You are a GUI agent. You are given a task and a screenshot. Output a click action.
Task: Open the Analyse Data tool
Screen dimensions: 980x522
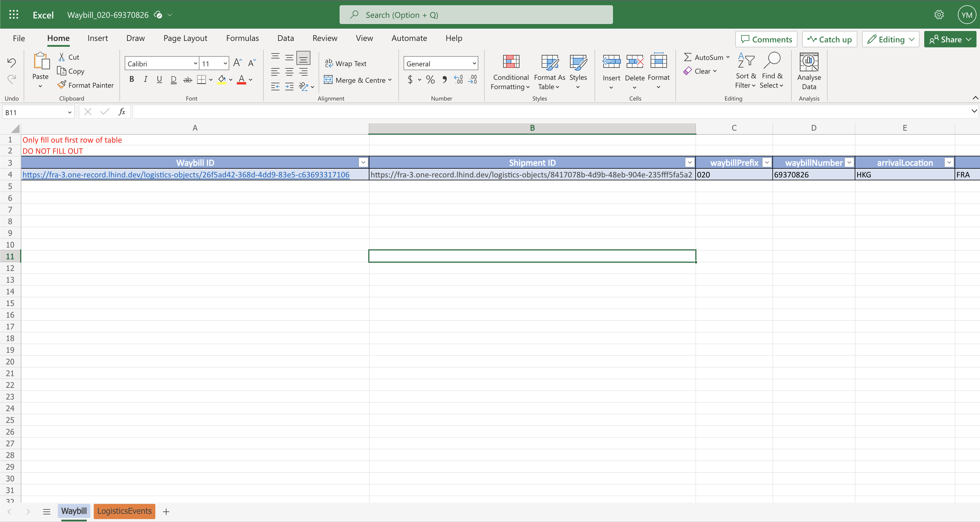coord(809,71)
